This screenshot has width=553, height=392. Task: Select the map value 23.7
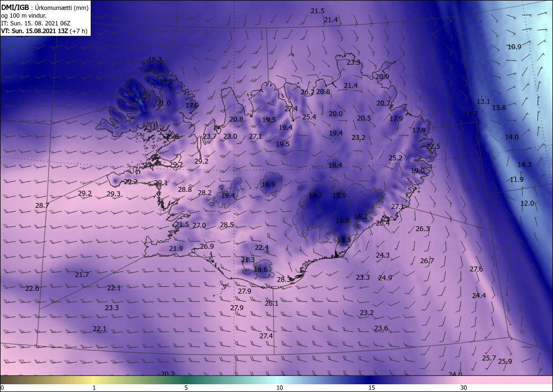(x=210, y=137)
